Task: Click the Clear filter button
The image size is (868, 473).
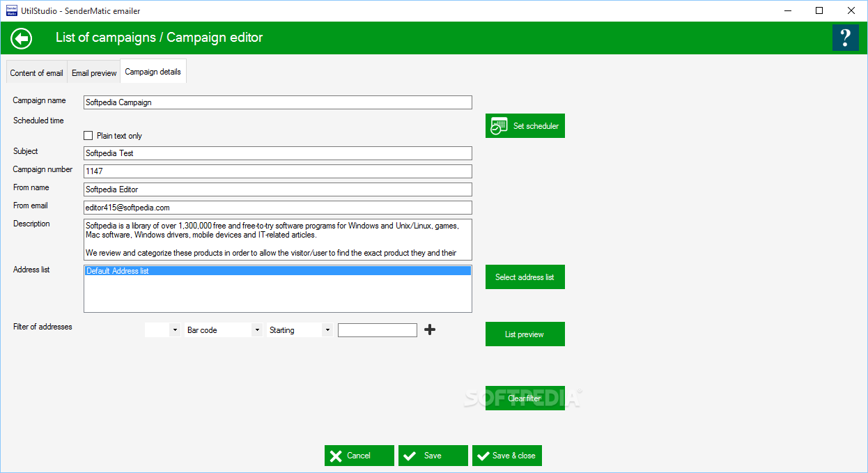Action: [x=525, y=398]
